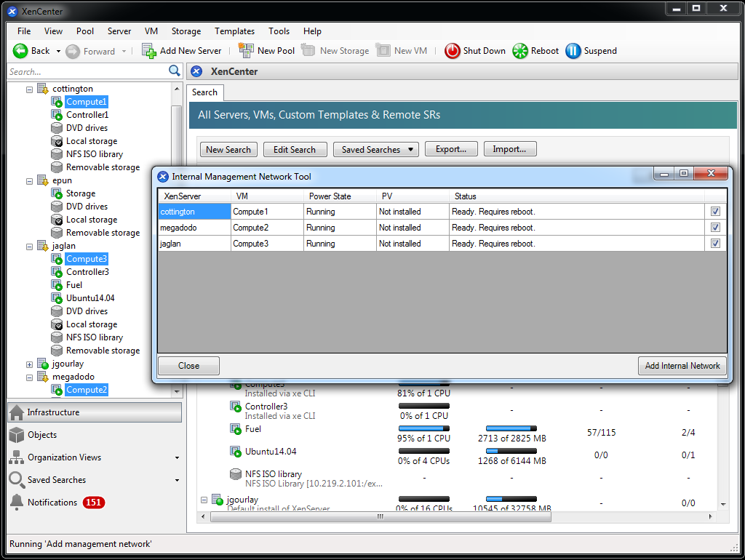The image size is (745, 560).
Task: Click Add Internal Network button
Action: (682, 366)
